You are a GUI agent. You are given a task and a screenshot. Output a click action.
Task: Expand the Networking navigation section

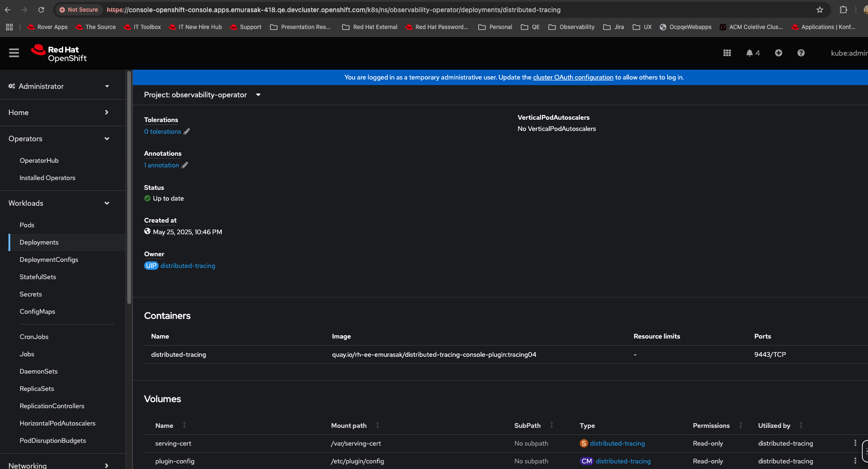coord(59,465)
